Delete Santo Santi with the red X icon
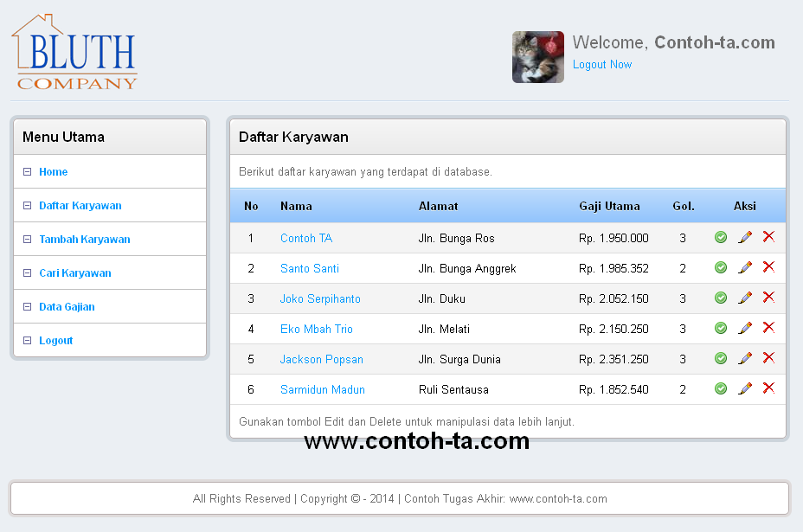The image size is (803, 532). pos(768,267)
